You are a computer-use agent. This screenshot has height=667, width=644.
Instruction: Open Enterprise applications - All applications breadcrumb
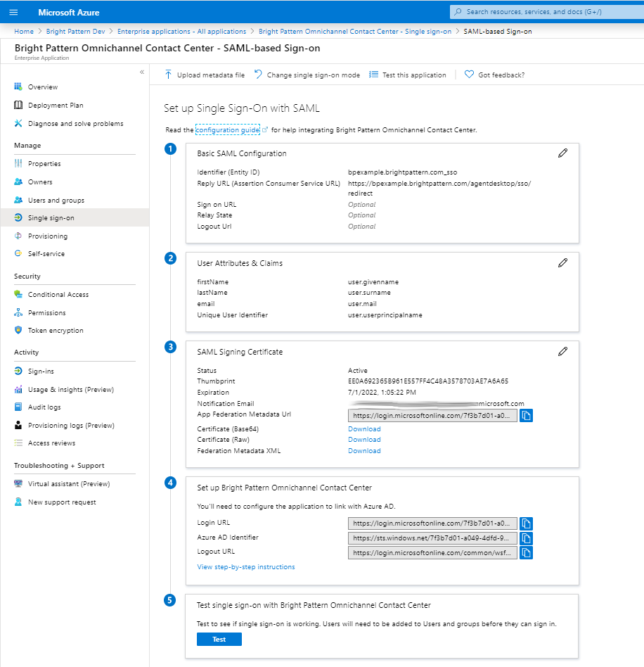[x=181, y=32]
